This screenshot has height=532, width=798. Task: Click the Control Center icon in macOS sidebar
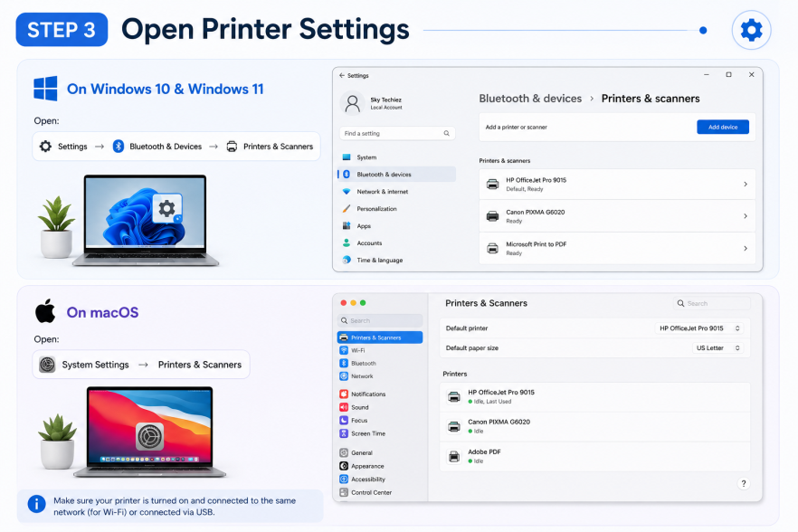pyautogui.click(x=344, y=492)
